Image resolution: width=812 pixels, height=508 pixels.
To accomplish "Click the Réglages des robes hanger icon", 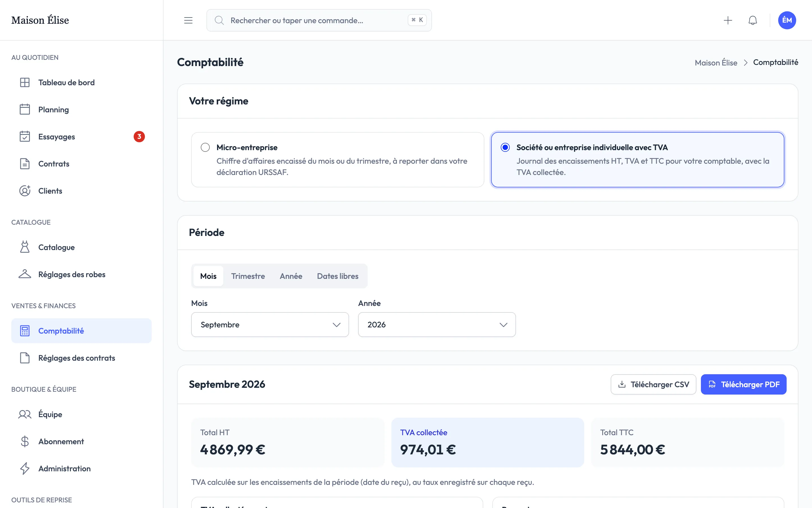I will [25, 274].
